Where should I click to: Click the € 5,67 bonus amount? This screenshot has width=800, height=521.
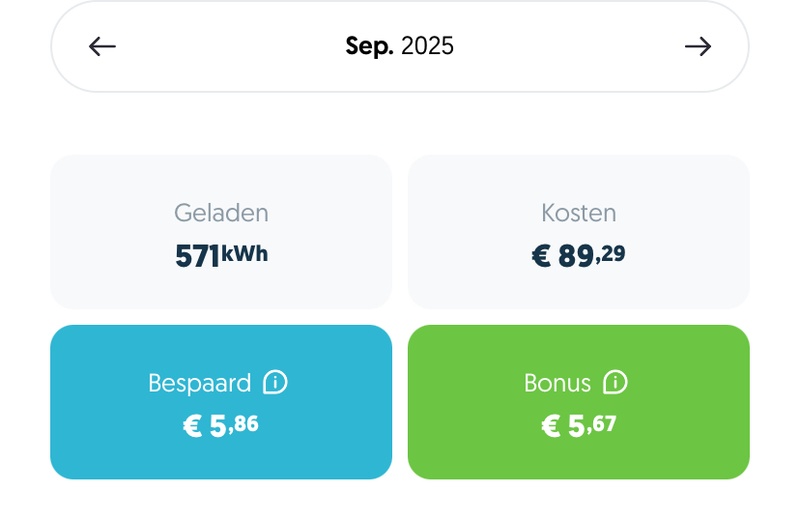point(578,426)
